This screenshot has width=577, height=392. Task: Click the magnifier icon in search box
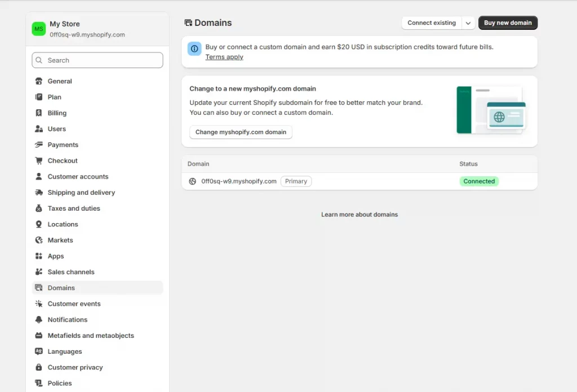(x=39, y=60)
